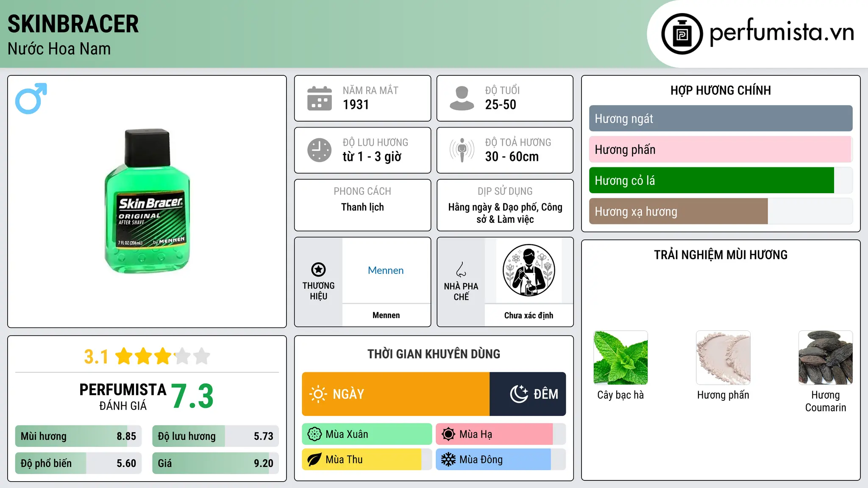Click the perfumista.vn site name
This screenshot has width=868, height=488.
tap(782, 32)
